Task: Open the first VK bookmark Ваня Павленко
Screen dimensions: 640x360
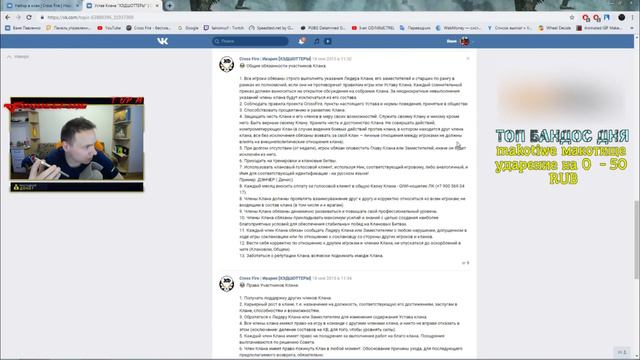Action: click(23, 28)
